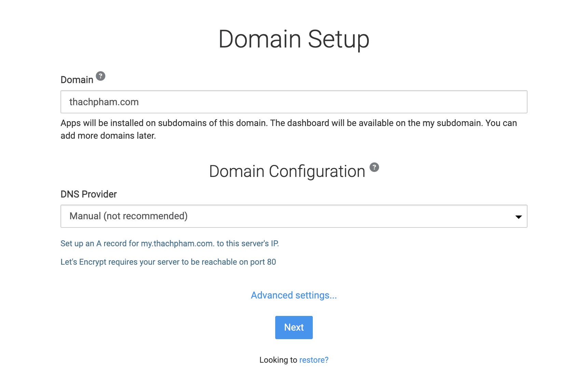The image size is (588, 375).
Task: Click the Domain field label text
Action: click(x=77, y=80)
